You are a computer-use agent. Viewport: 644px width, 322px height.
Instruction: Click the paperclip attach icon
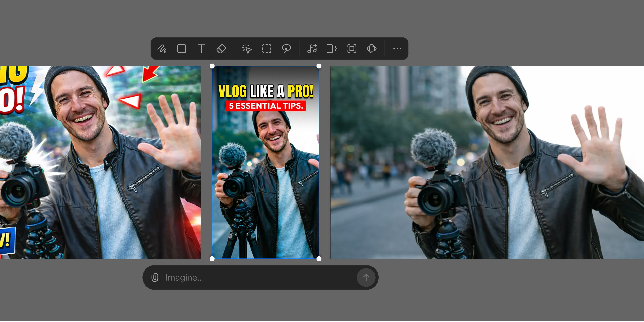pos(155,278)
